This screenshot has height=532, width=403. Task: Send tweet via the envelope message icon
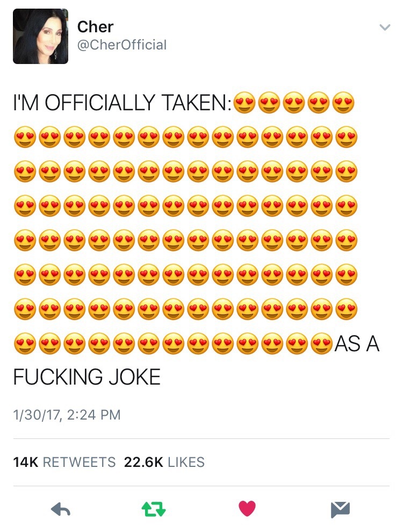tap(340, 509)
